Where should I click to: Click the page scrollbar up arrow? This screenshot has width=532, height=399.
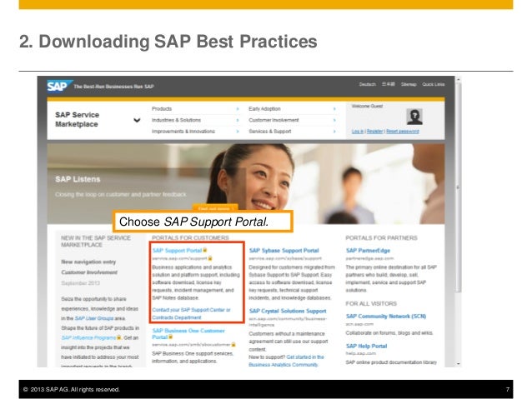tap(459, 80)
